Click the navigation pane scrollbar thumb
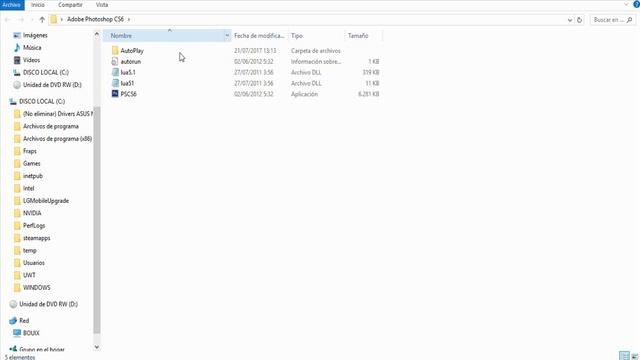640x360 pixels. (x=97, y=220)
